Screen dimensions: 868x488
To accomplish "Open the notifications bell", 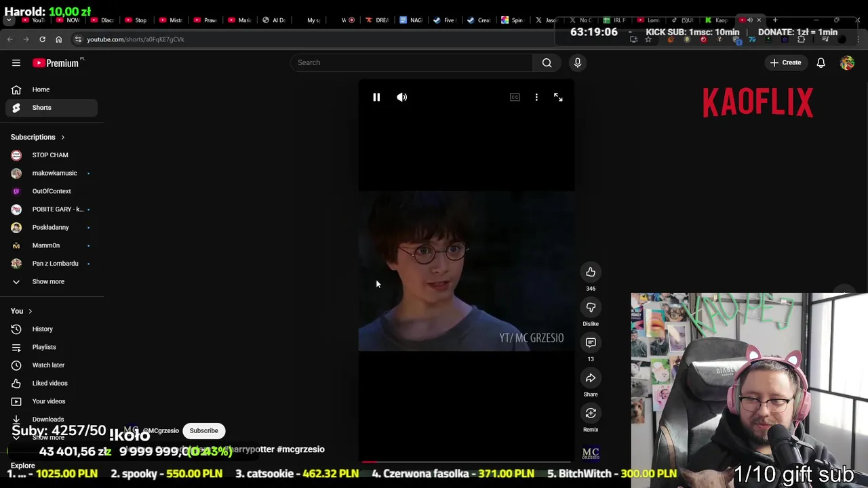I will tap(821, 62).
